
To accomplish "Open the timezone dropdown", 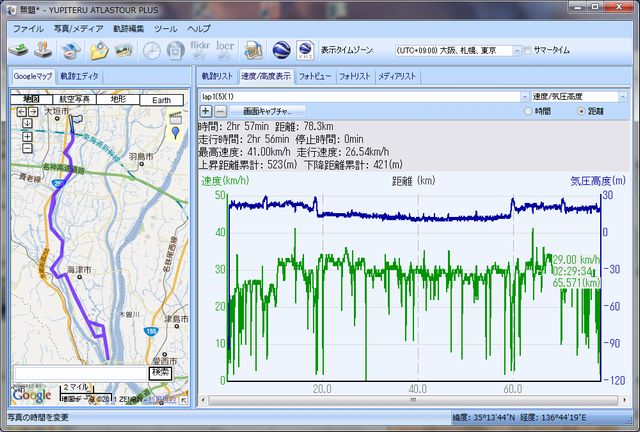I will point(516,51).
